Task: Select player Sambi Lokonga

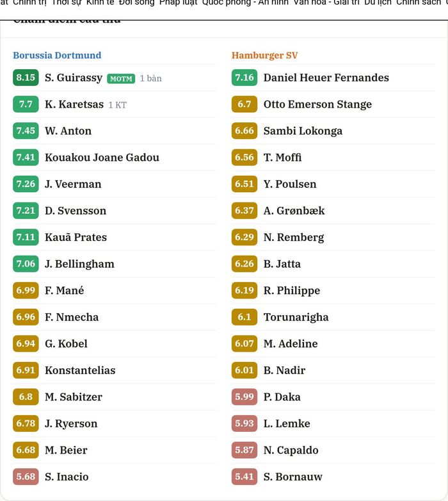Action: tap(303, 131)
